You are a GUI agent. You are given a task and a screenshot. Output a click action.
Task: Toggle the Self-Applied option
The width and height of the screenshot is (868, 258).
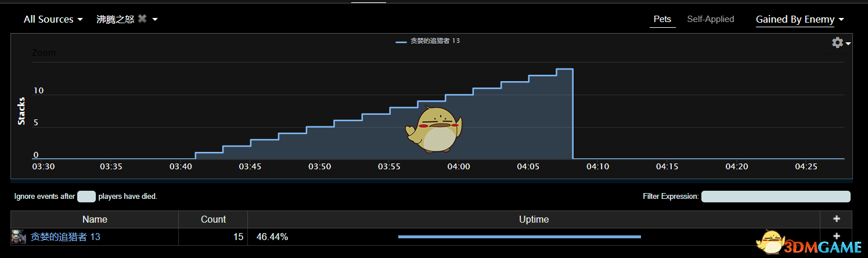pyautogui.click(x=711, y=19)
